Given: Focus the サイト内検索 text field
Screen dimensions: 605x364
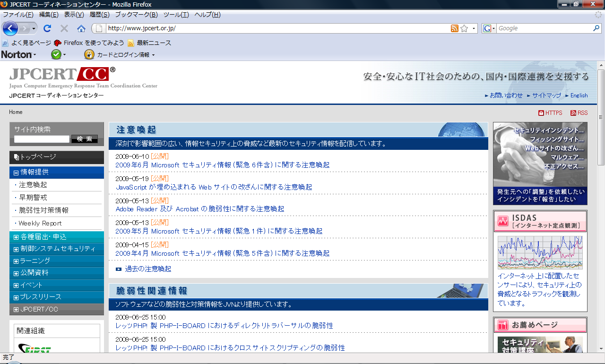Looking at the screenshot, I should (x=42, y=139).
